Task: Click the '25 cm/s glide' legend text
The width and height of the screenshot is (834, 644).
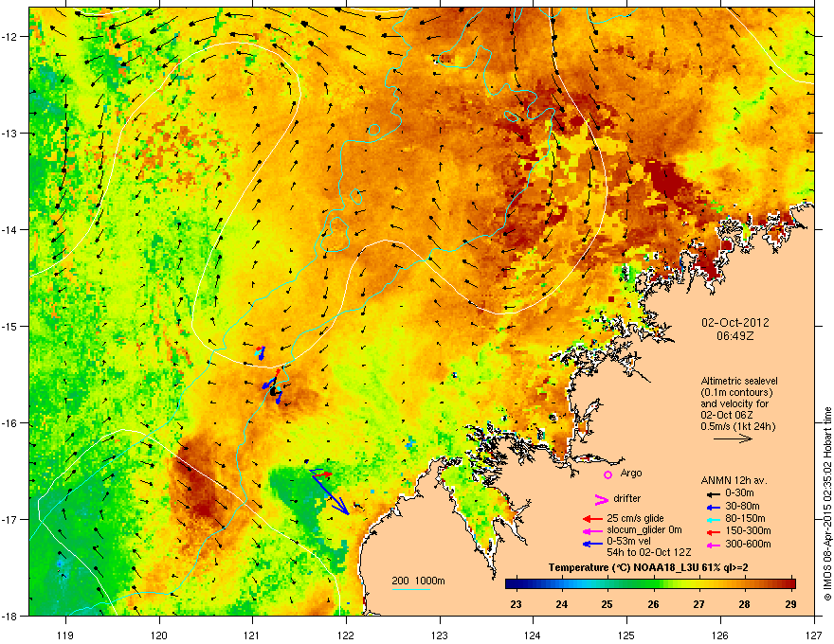Action: point(635,518)
